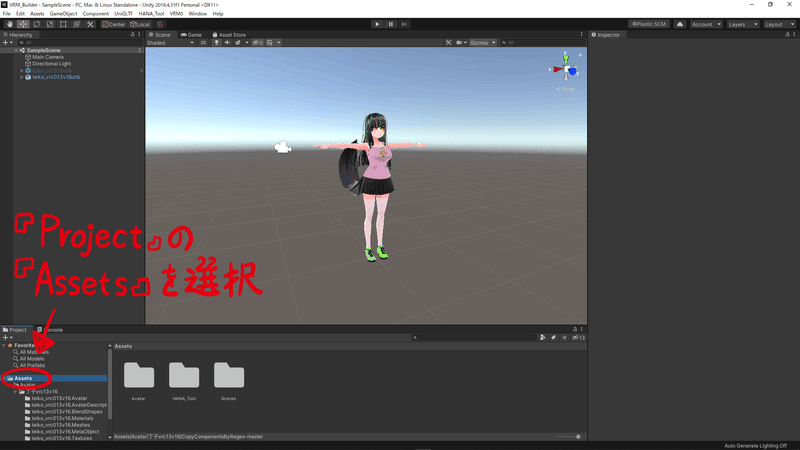Select Directional Light in Hierarchy
The image size is (800, 450).
[52, 64]
